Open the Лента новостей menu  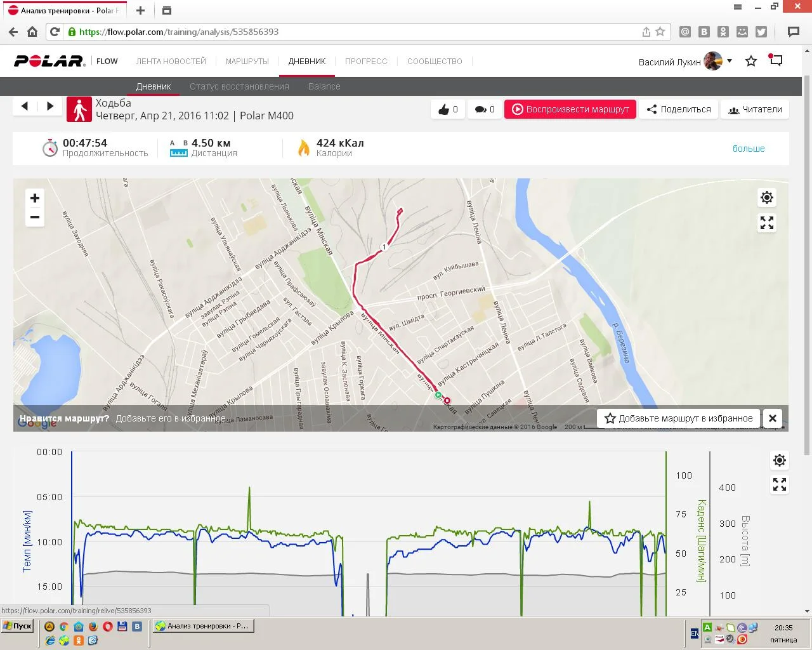(171, 62)
